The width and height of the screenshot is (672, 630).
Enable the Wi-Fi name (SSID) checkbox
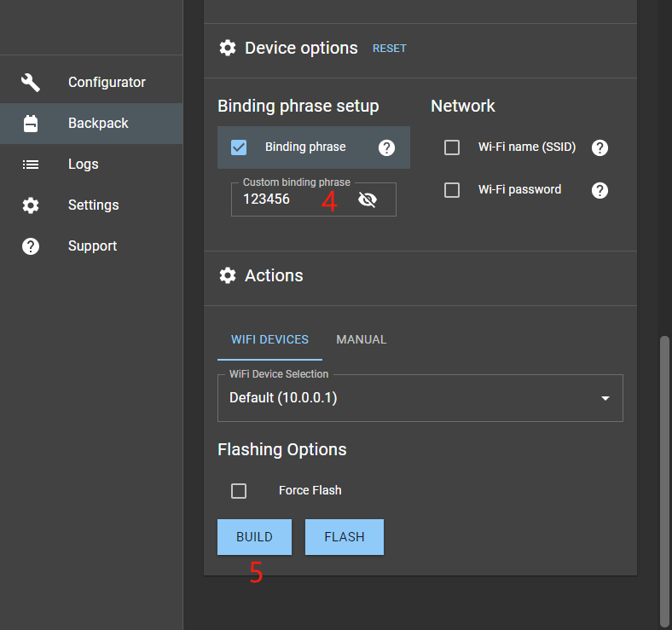click(452, 147)
